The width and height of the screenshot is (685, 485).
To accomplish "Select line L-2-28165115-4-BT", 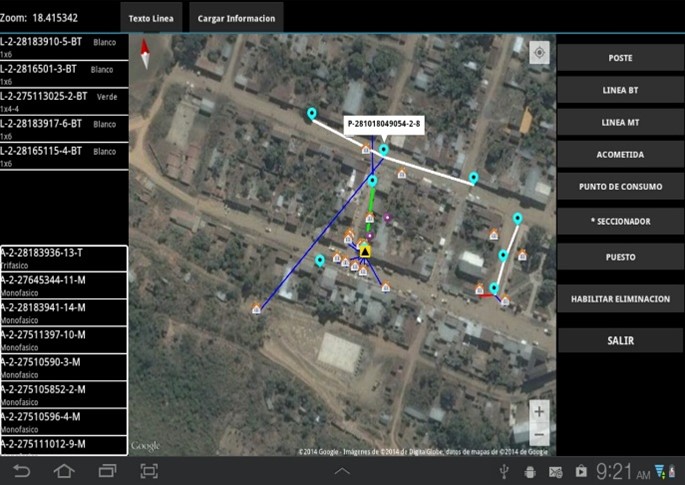I will (x=64, y=156).
